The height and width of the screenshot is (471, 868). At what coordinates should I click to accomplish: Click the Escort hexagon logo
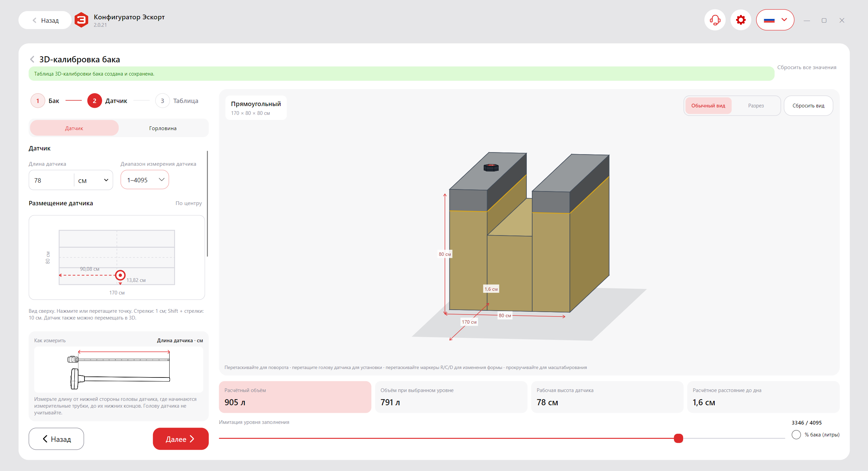(81, 20)
